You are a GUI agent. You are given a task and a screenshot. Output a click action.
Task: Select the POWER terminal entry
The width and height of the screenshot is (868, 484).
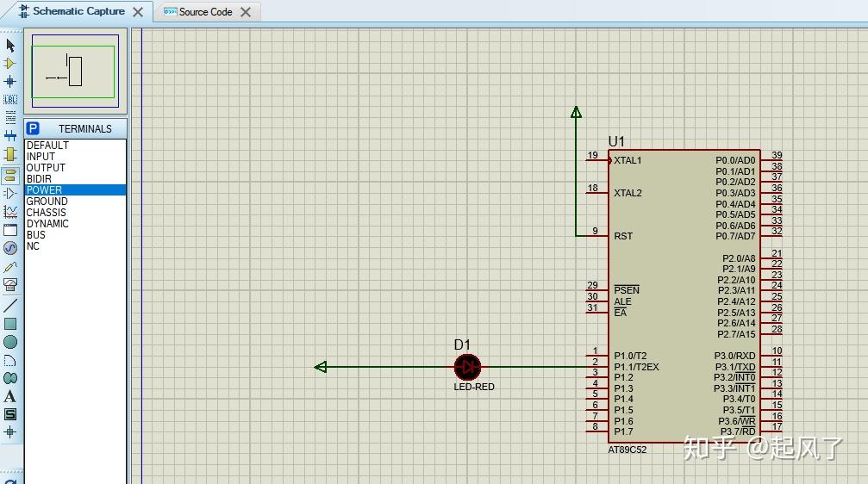[75, 189]
